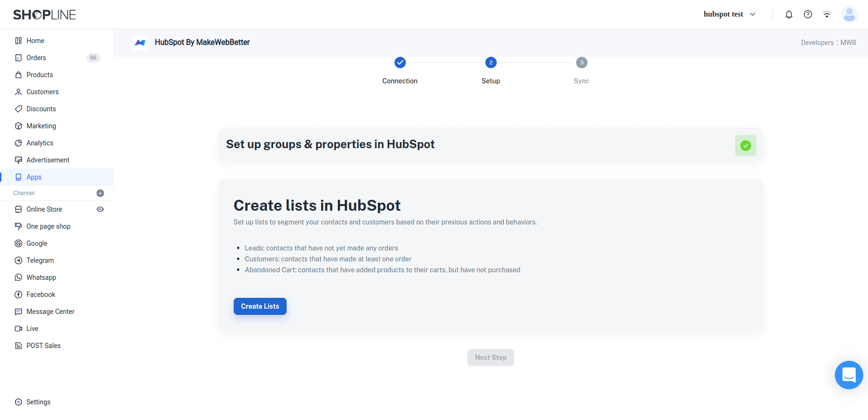Click the Telegram channel icon
868x420 pixels.
tap(18, 260)
